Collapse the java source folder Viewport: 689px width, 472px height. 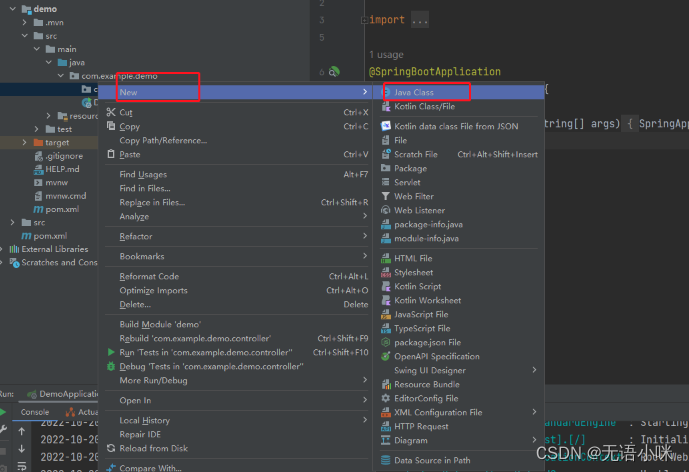coord(48,62)
